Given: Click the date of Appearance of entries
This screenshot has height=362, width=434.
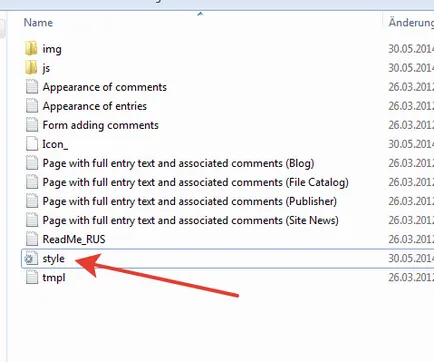Looking at the screenshot, I should pos(411,106).
